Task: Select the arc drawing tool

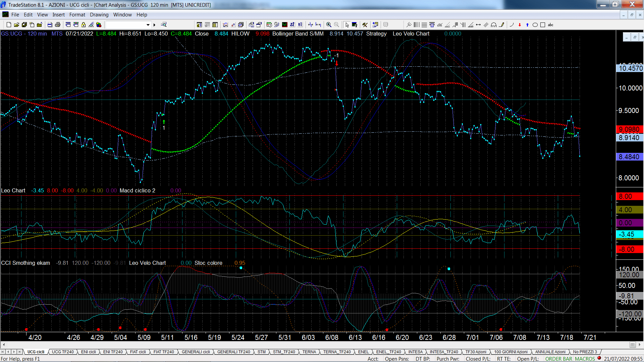Action: point(512,25)
